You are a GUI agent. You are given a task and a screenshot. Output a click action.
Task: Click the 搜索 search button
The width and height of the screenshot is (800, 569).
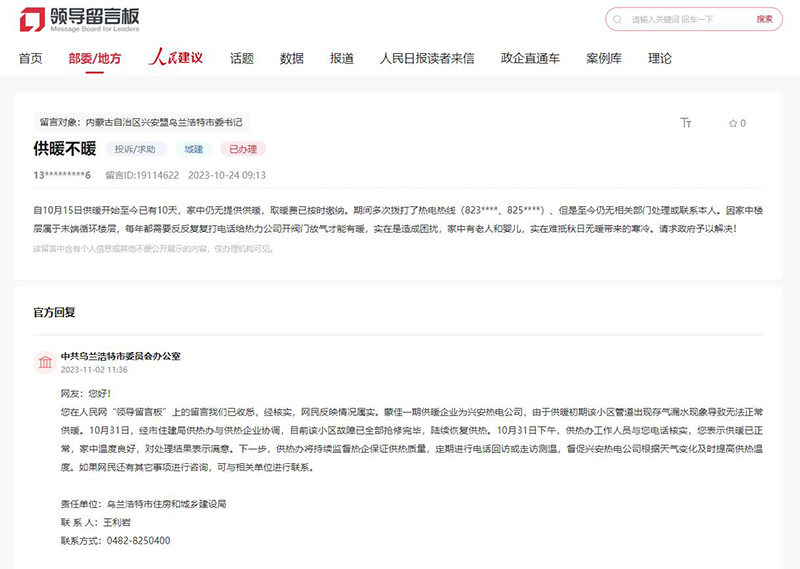(x=764, y=19)
